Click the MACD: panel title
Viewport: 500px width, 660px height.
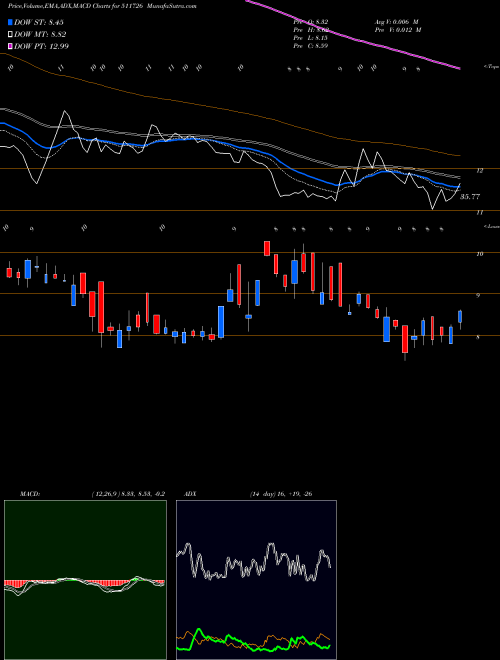pyautogui.click(x=30, y=494)
